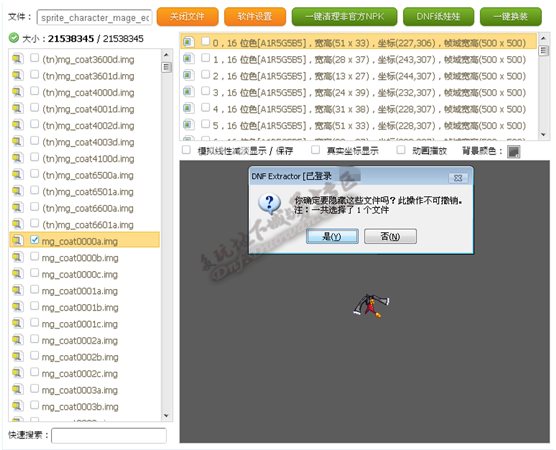
Task: Enable 真实坐标显示 checkbox
Action: pos(315,150)
